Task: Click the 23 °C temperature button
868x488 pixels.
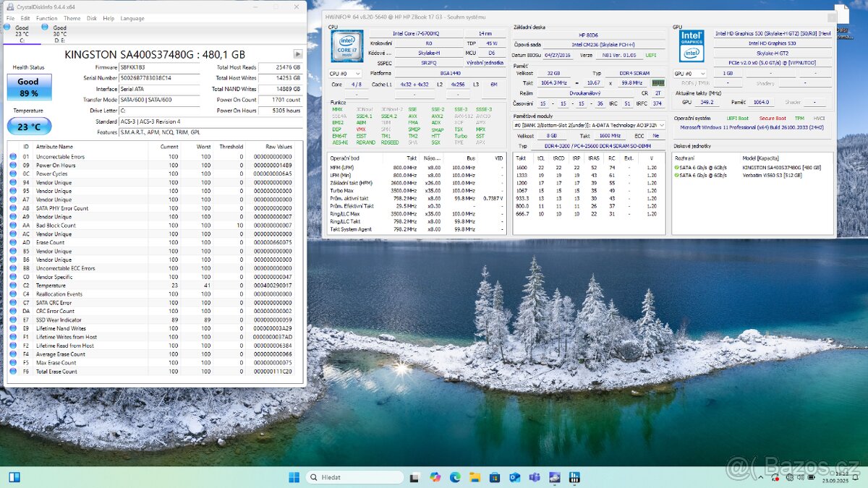Action: pyautogui.click(x=28, y=127)
